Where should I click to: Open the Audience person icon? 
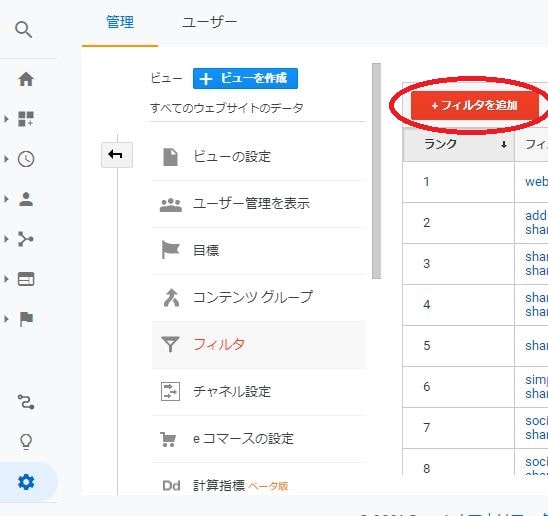pos(26,199)
